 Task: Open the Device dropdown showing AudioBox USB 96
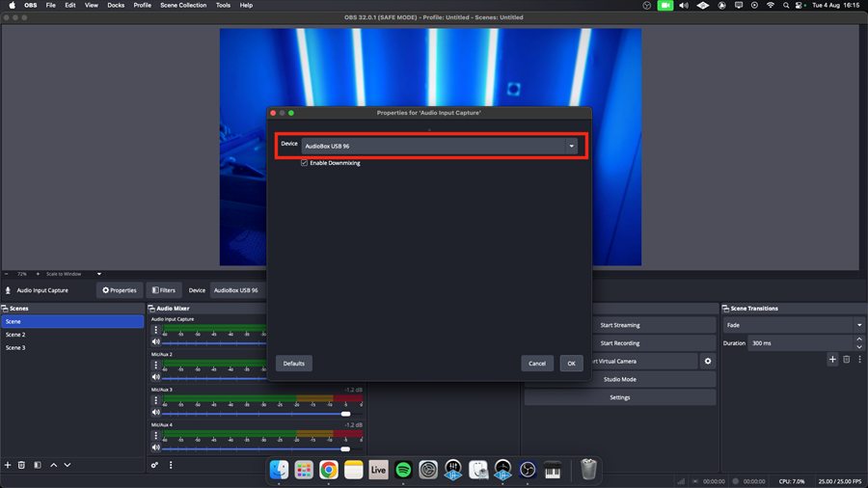[440, 146]
